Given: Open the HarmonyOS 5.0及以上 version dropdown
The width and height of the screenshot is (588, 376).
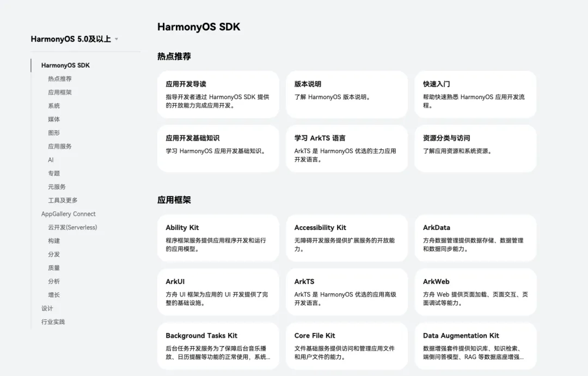Looking at the screenshot, I should tap(74, 39).
